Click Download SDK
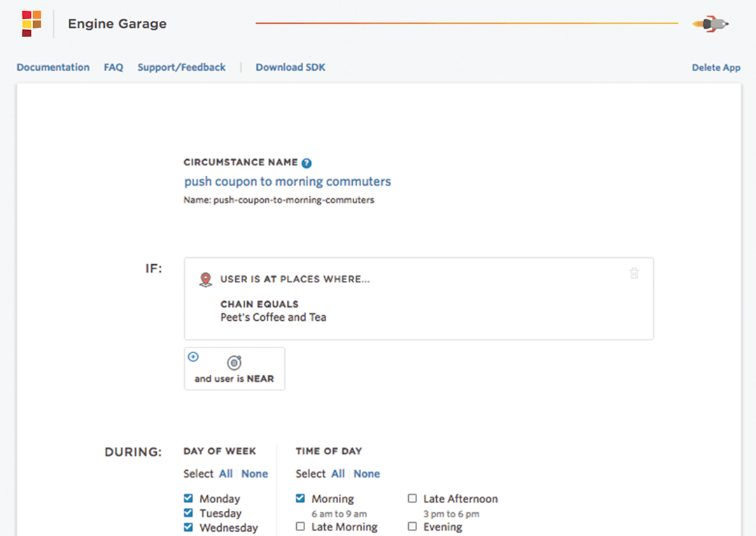The width and height of the screenshot is (756, 536). (290, 67)
